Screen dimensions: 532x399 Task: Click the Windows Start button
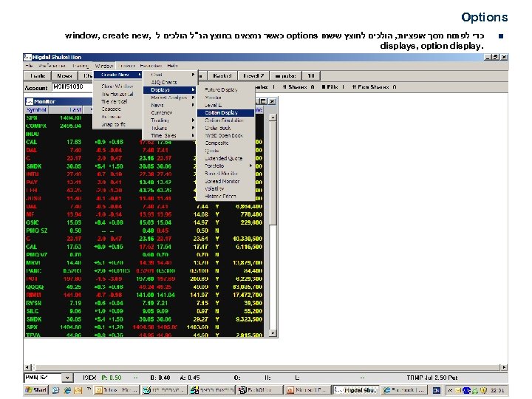[36, 390]
